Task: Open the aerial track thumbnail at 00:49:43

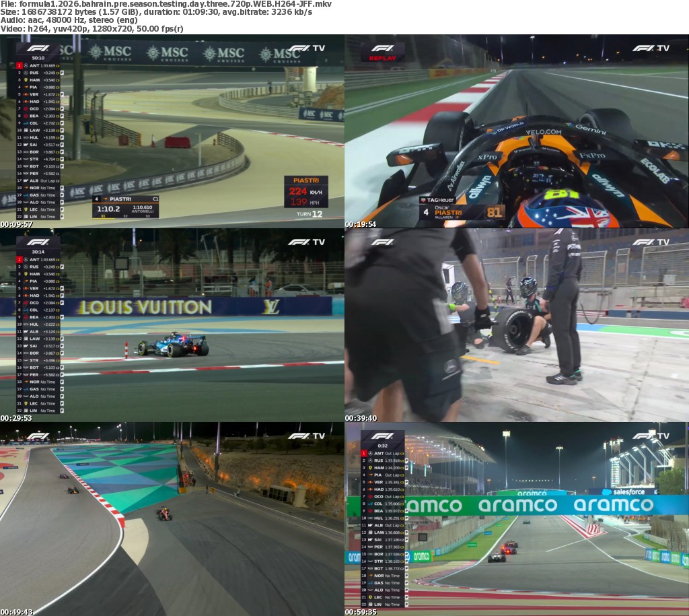Action: (x=172, y=519)
